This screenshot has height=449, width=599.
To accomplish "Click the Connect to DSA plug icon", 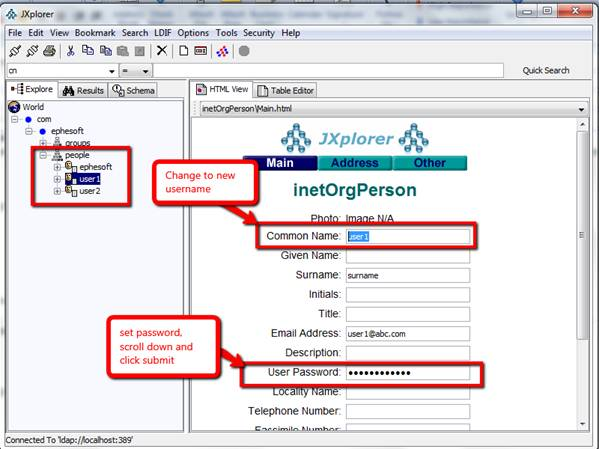I will (15, 51).
